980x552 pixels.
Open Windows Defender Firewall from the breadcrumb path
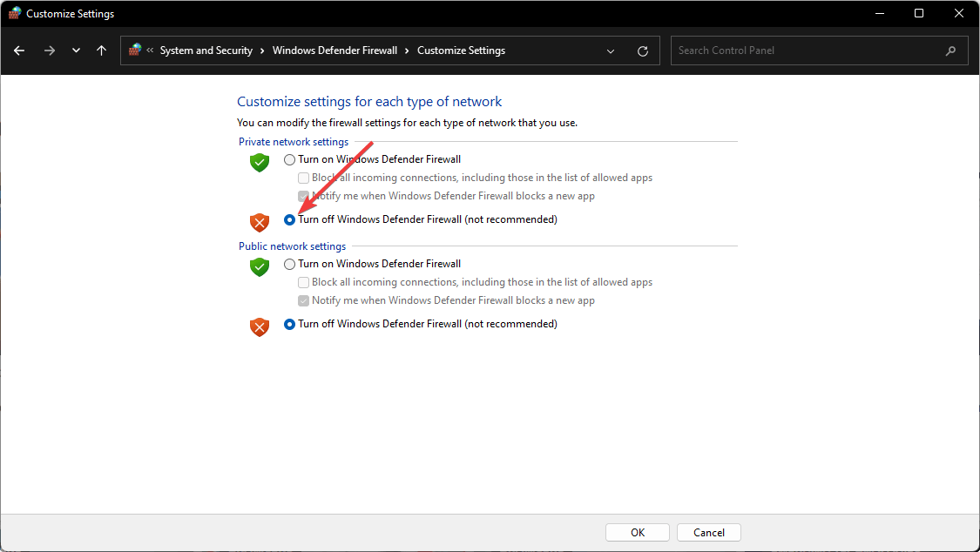[x=335, y=50]
